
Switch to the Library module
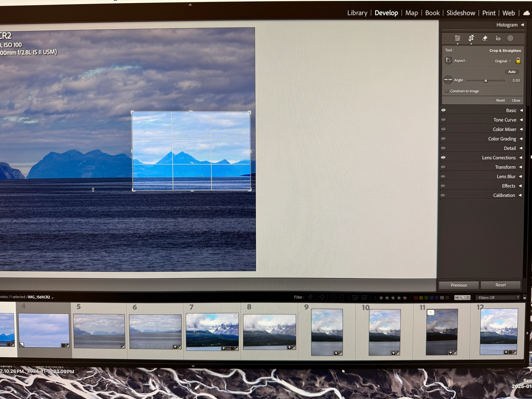coord(357,13)
